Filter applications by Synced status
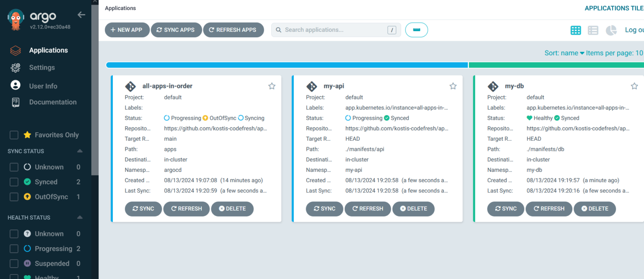Image resolution: width=644 pixels, height=279 pixels. tap(14, 182)
